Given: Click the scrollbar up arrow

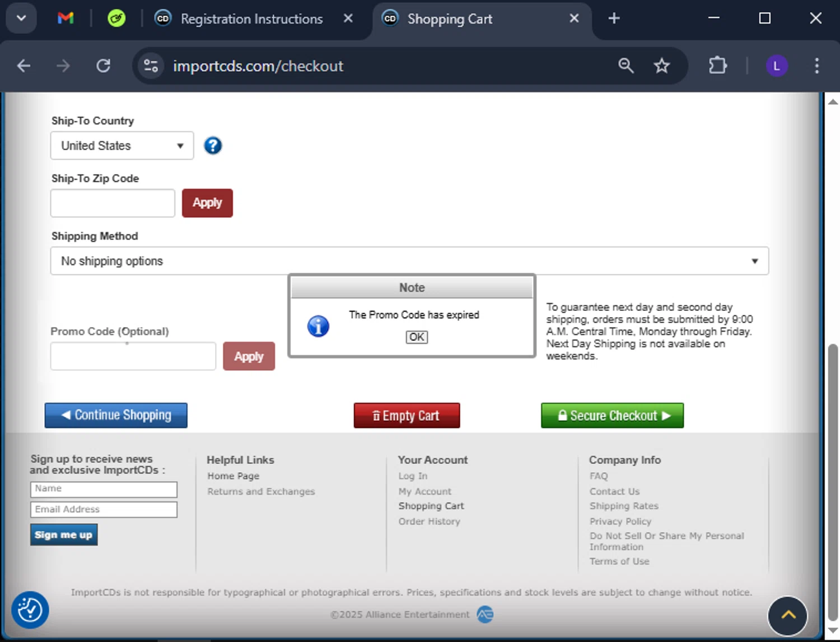Looking at the screenshot, I should coord(833,101).
